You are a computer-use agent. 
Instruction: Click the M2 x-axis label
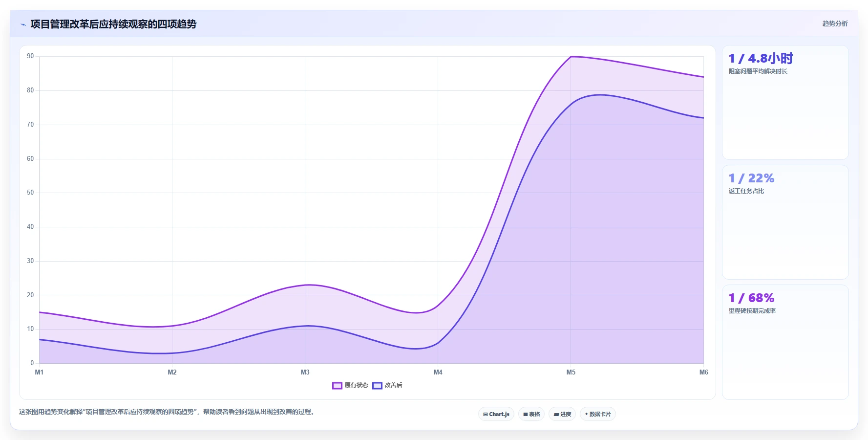172,373
